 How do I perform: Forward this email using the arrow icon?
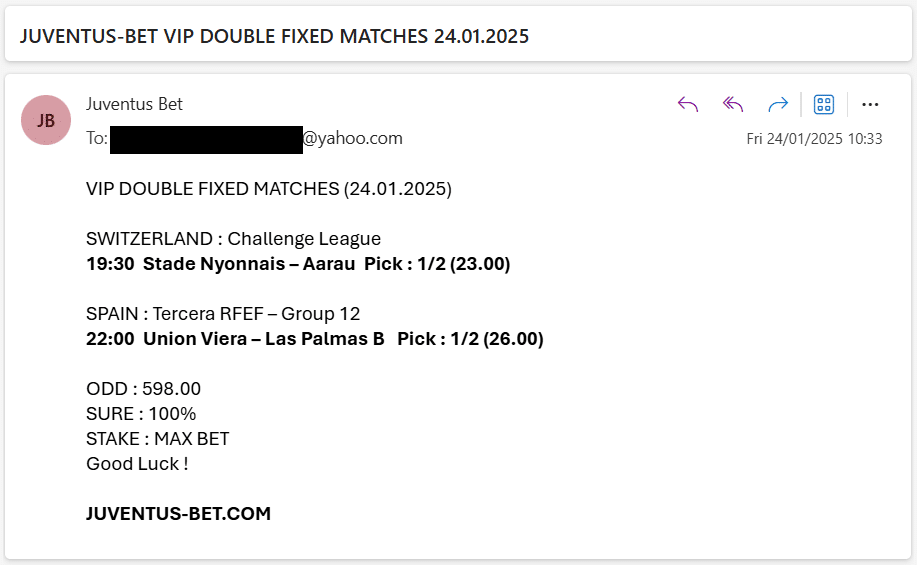(x=778, y=105)
